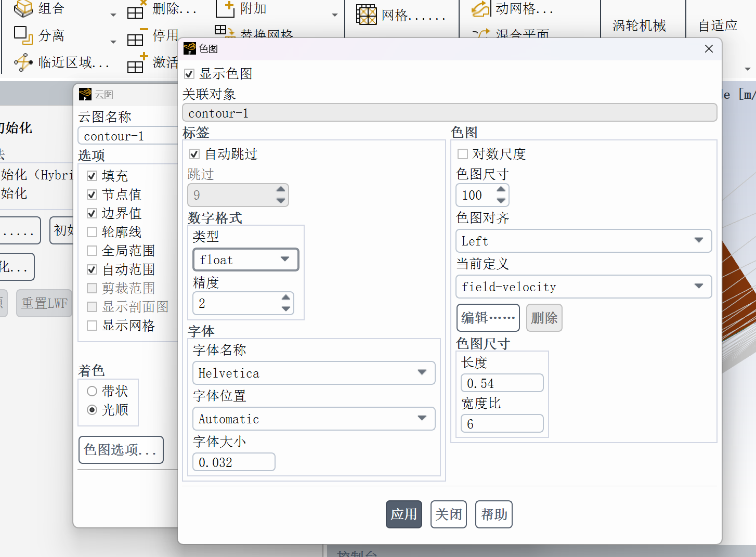Click the 激活 activate icon
The image size is (756, 557).
[137, 63]
